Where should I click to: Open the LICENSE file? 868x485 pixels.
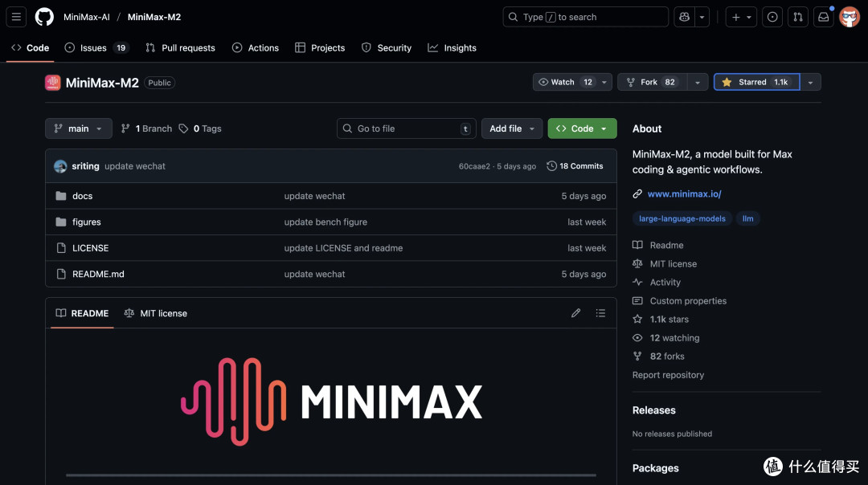(90, 248)
